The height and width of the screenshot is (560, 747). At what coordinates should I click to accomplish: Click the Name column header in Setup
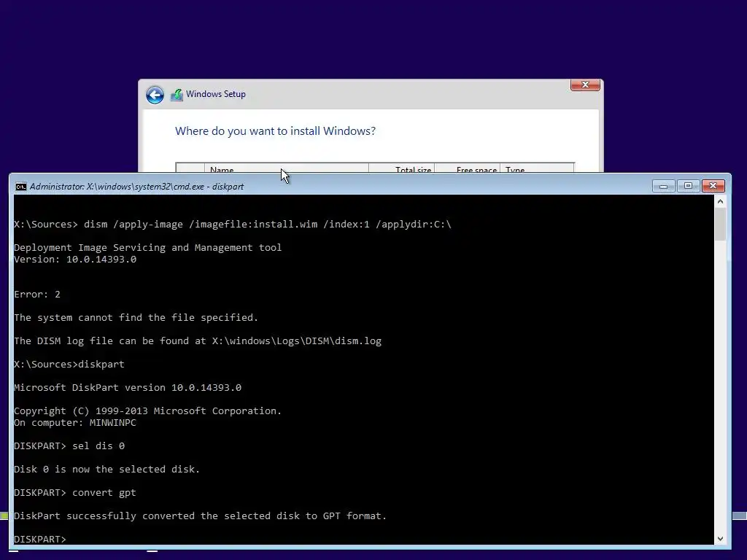coord(286,168)
